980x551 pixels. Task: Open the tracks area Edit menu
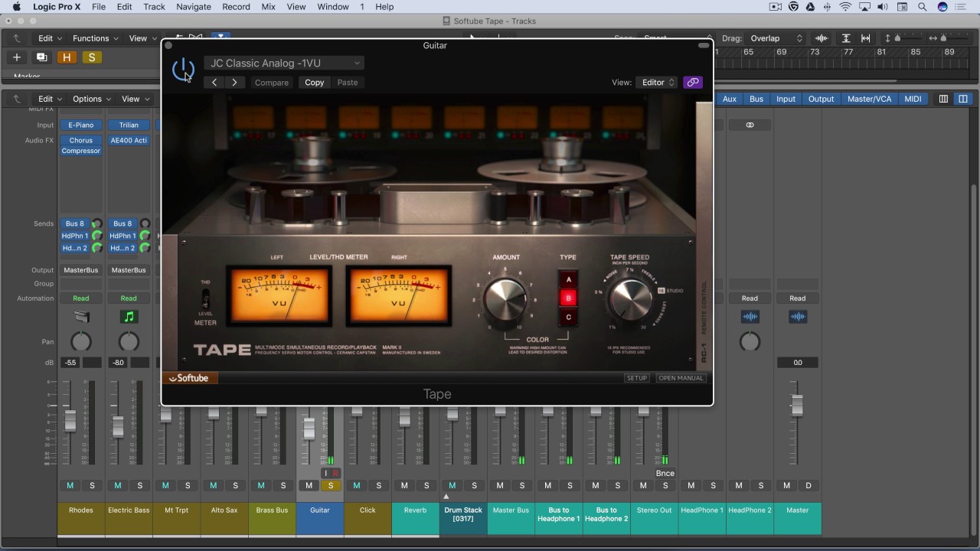tap(51, 38)
